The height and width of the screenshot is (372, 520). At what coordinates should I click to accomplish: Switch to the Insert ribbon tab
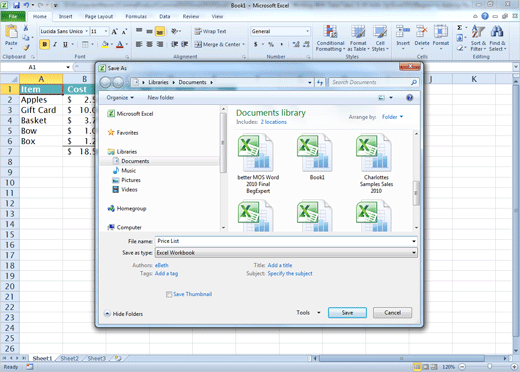(x=65, y=16)
